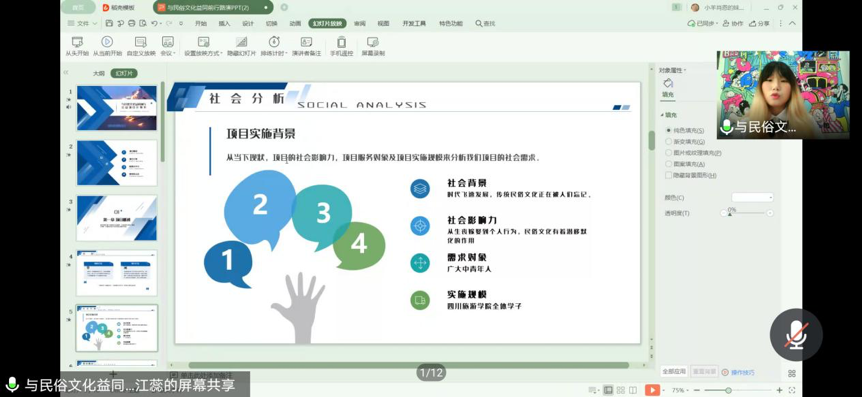Start screen recording (屏幕录制)
862x397 pixels.
click(x=373, y=46)
